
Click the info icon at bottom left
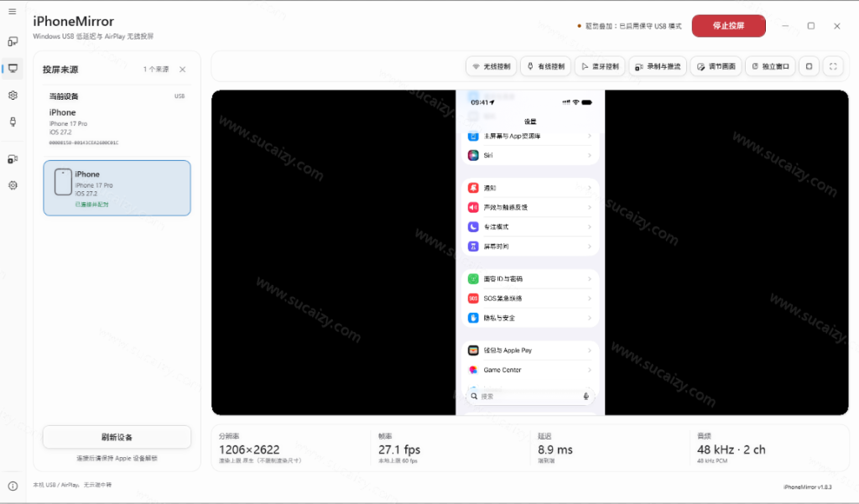pos(13,486)
